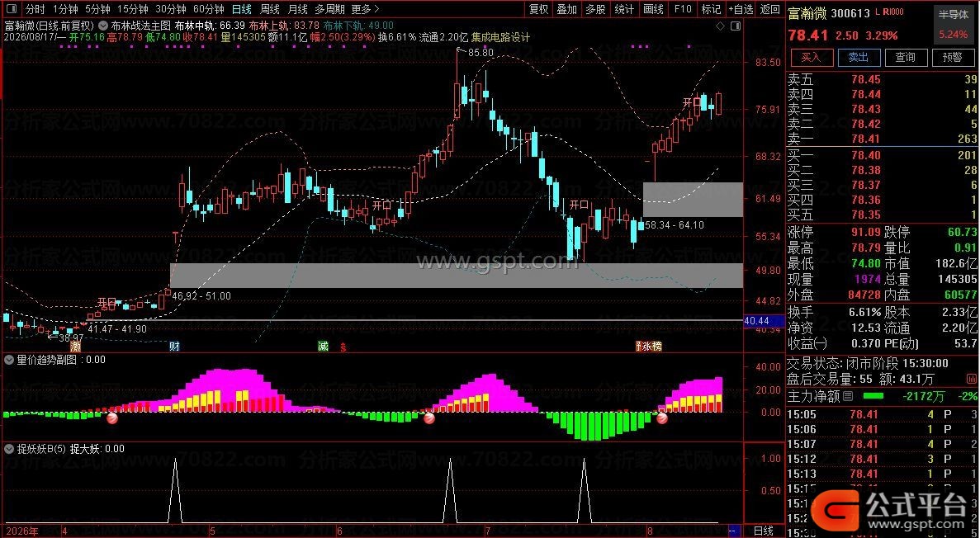Click the 主力净额 list icon

pos(848,396)
